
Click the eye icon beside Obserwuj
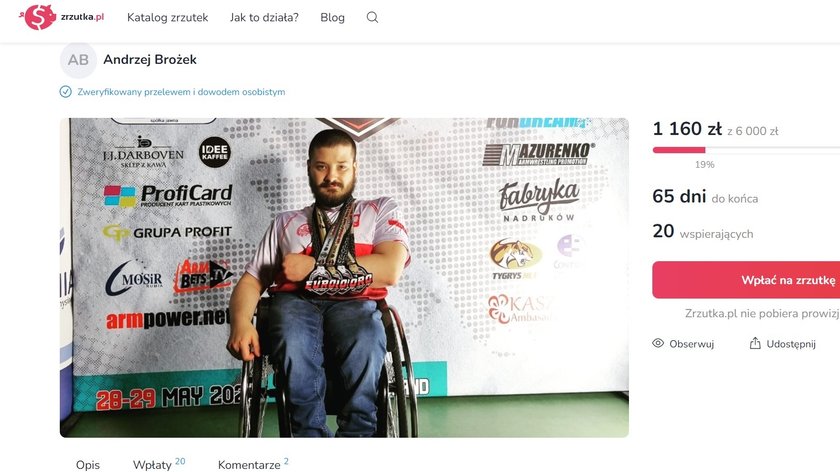[658, 343]
